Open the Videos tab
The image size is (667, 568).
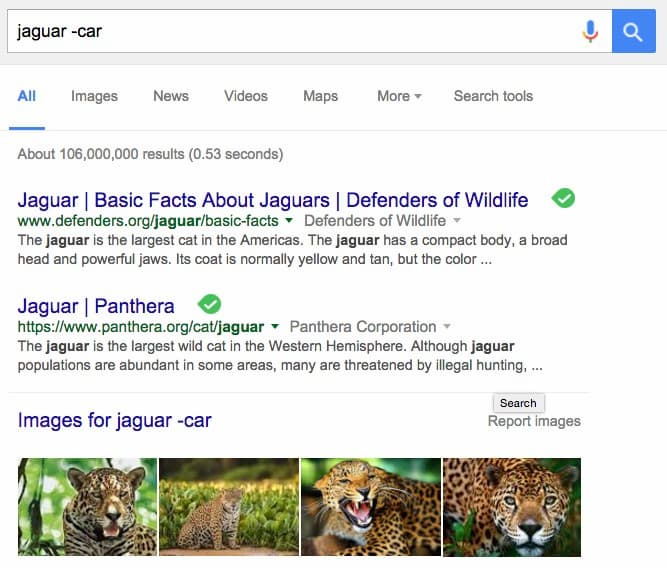point(246,96)
